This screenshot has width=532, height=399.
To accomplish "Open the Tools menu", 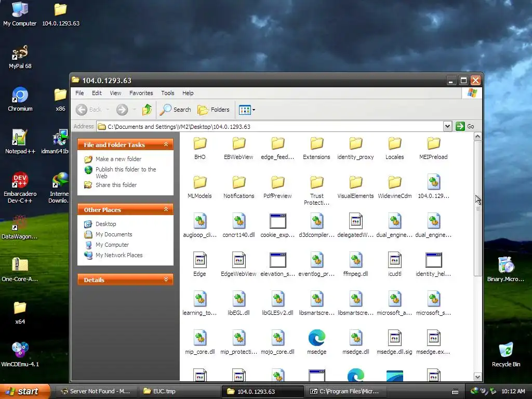I will click(x=168, y=93).
